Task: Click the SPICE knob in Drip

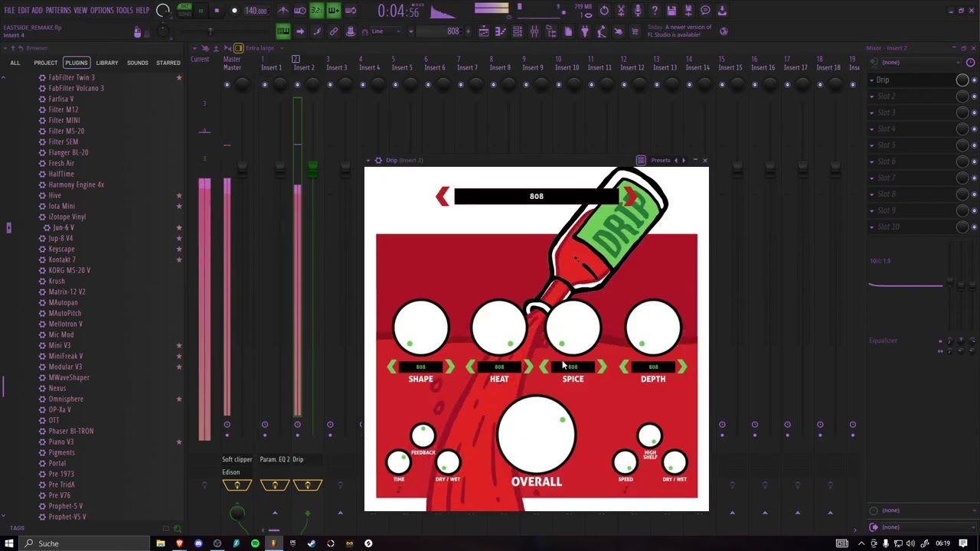Action: (573, 328)
